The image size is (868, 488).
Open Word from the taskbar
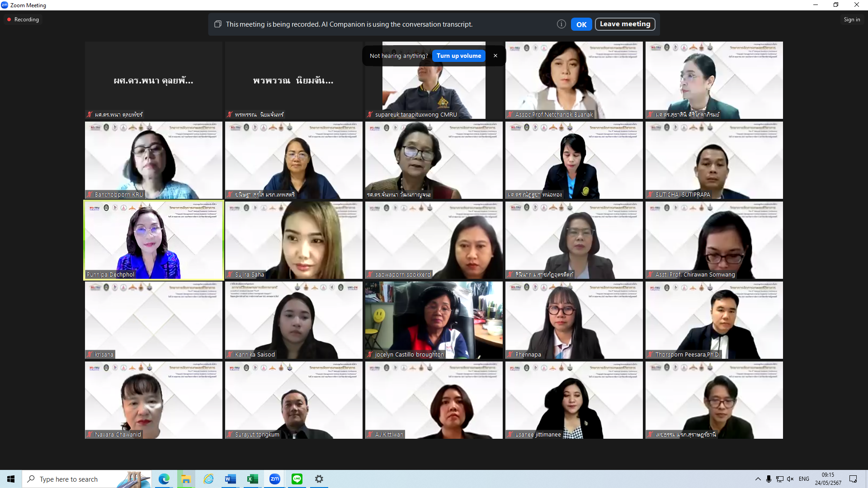pos(230,479)
